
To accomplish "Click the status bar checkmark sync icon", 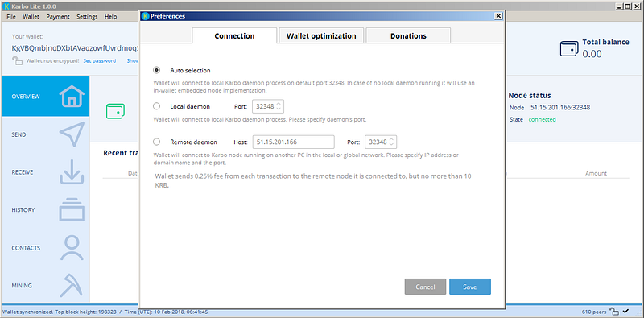I will click(625, 311).
